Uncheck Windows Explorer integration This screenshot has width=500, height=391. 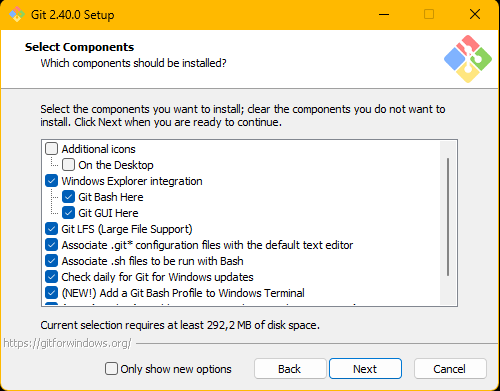51,181
